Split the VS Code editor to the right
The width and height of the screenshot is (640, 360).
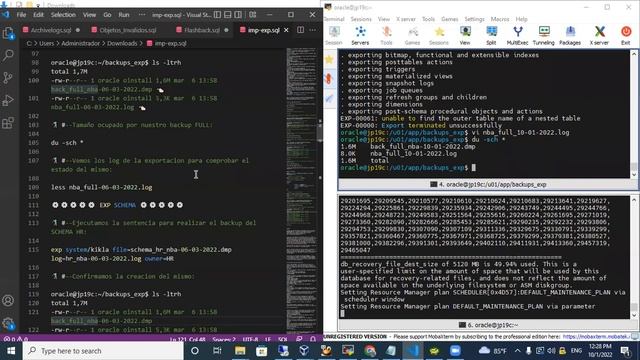[300, 30]
